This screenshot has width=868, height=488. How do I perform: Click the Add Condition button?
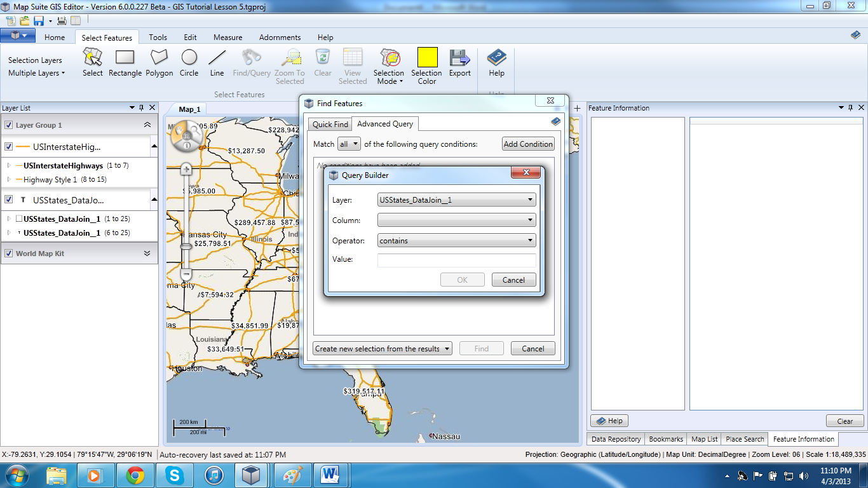[x=528, y=144]
